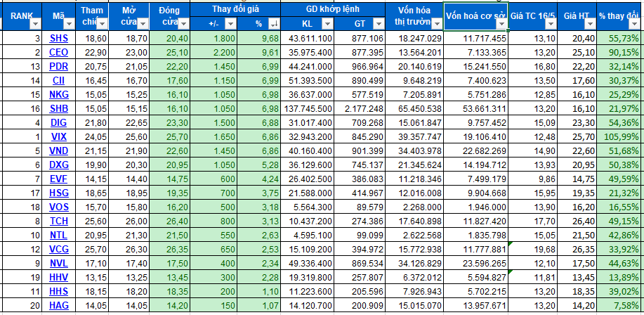Click the HHV ticker hyperlink
Screen dimensions: 644x315
point(59,277)
